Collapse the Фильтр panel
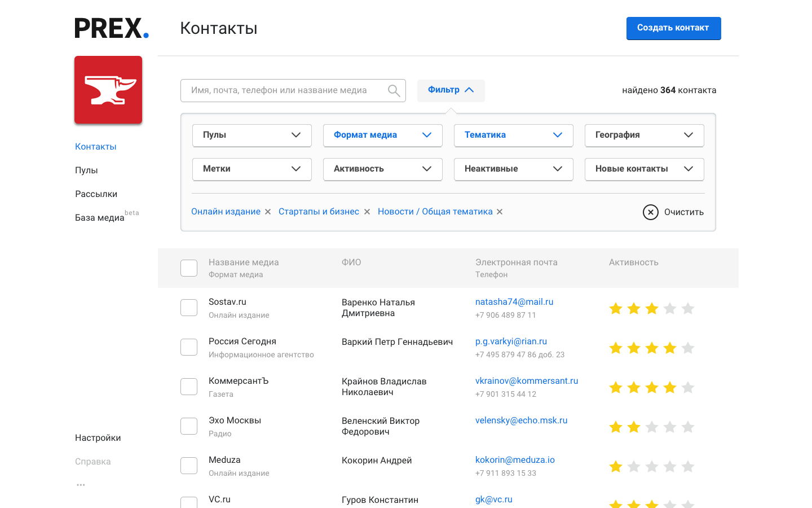The width and height of the screenshot is (812, 508). click(x=451, y=90)
